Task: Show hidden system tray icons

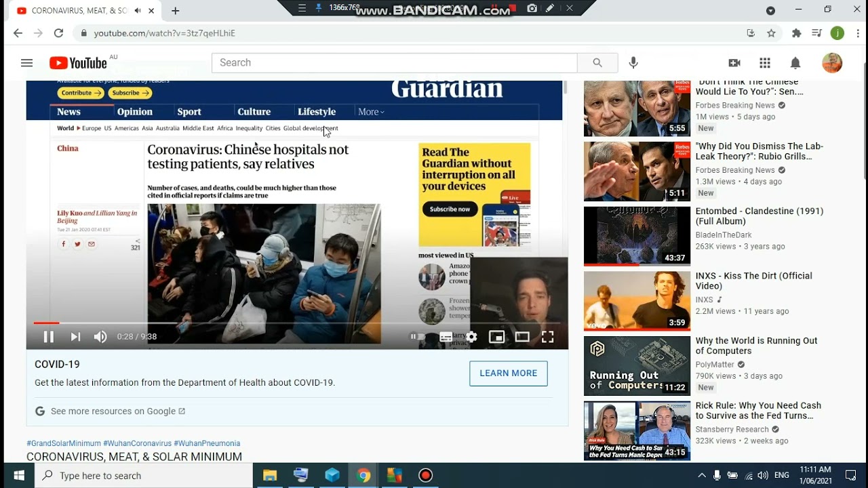Action: coord(702,476)
